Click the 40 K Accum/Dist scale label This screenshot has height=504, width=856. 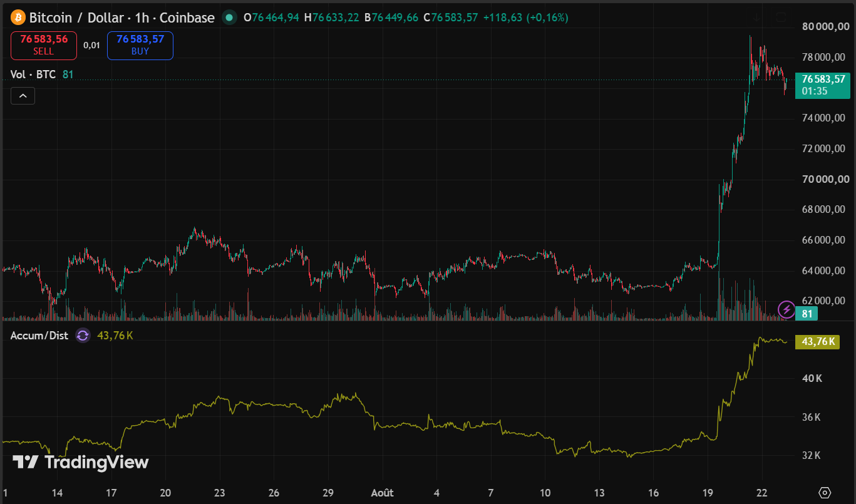coord(812,379)
